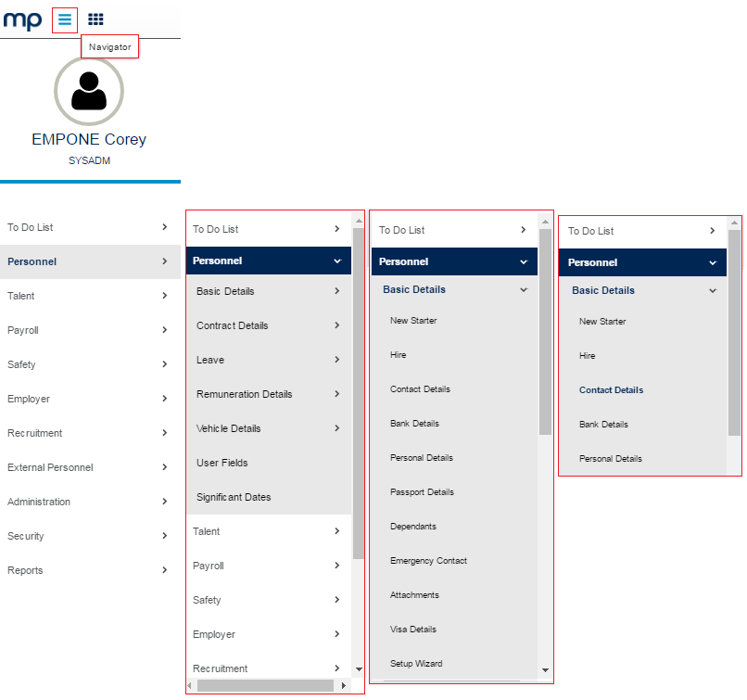Expand the Contract Details chevron
This screenshot has height=700, width=747.
[x=336, y=325]
